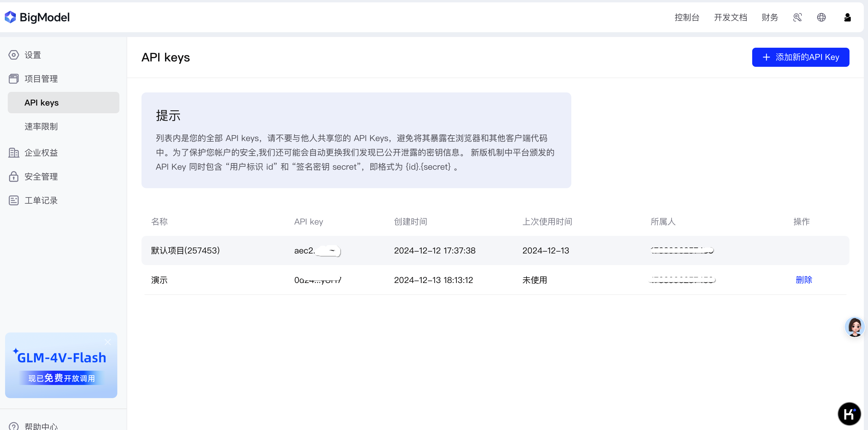Open the assistant avatar chat bubble
The image size is (868, 430).
coord(854,326)
